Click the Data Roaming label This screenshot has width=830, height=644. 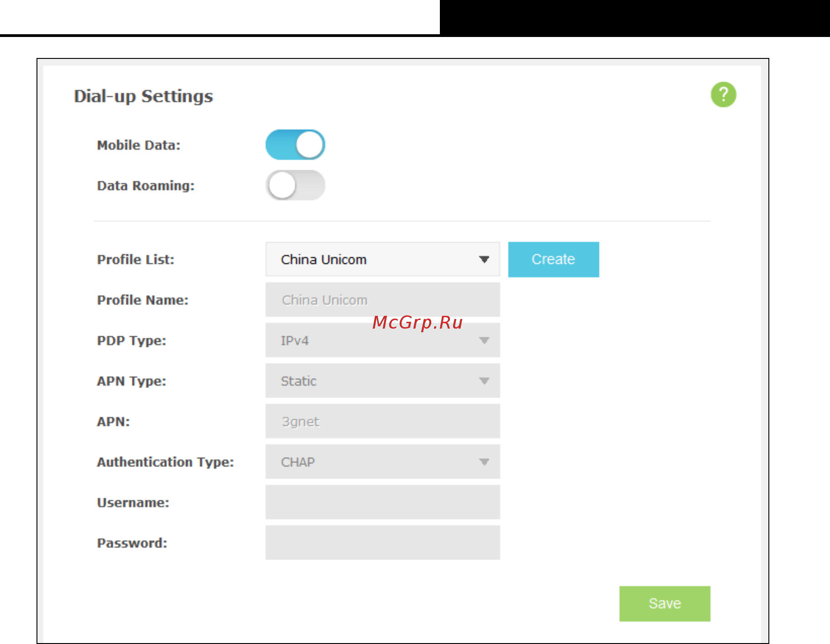(146, 186)
